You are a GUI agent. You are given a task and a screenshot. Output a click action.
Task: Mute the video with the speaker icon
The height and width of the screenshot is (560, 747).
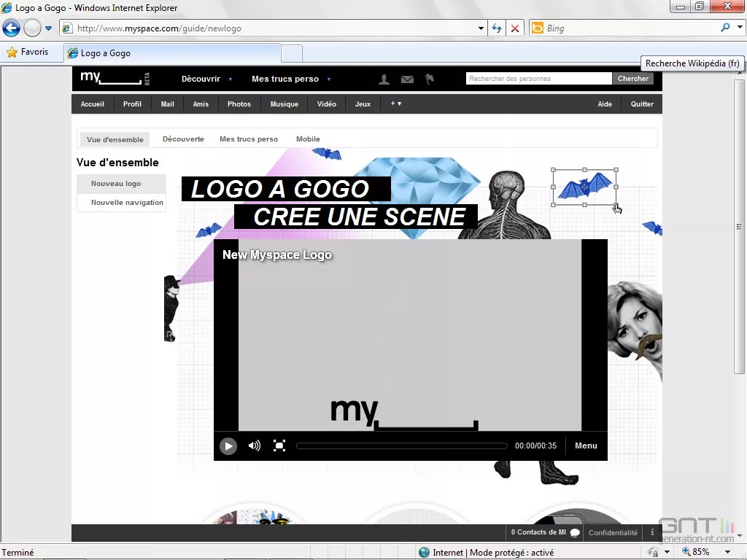255,446
